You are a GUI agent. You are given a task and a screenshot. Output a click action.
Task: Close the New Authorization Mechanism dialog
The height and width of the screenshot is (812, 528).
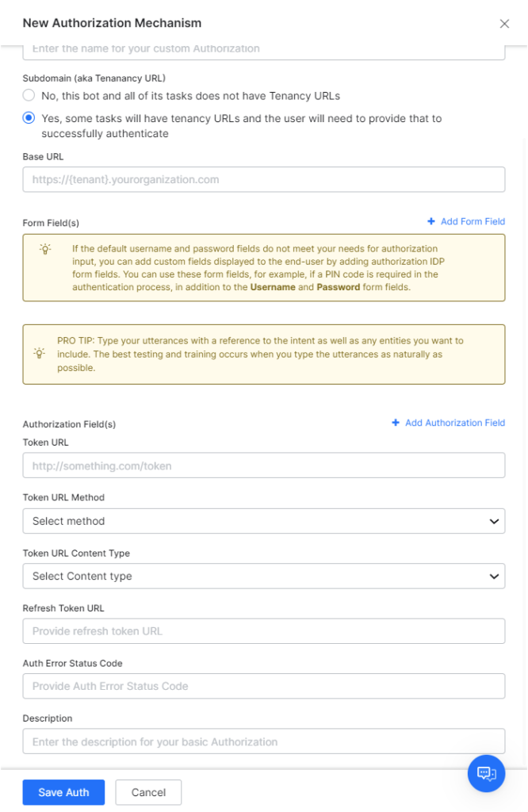point(504,24)
